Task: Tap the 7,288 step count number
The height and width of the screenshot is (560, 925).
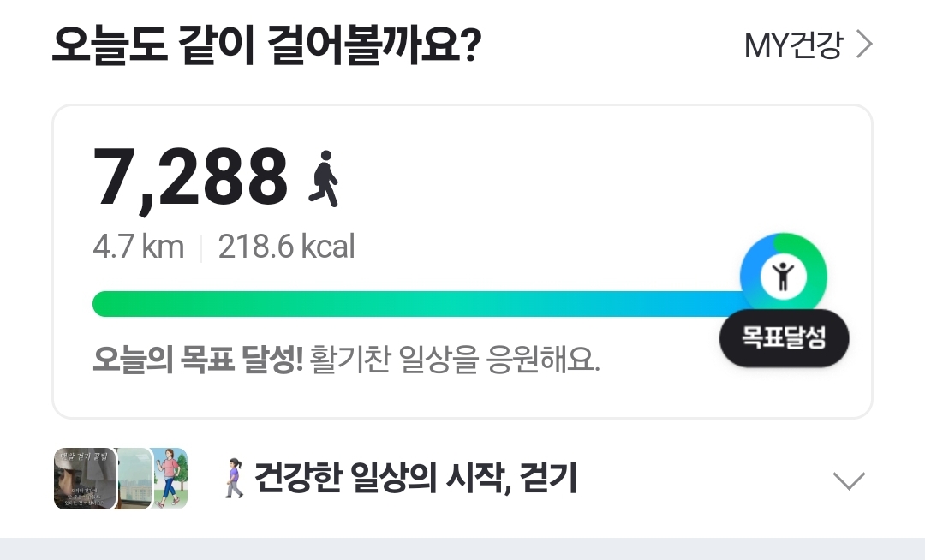Action: 191,179
